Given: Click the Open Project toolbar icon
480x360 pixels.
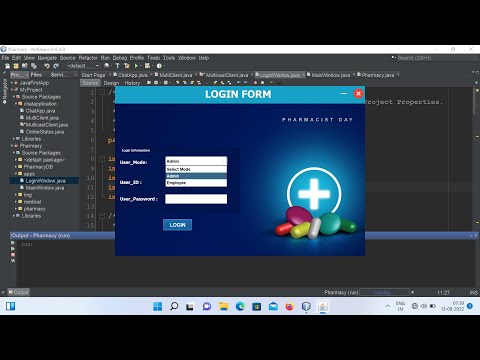Looking at the screenshot, I should click(25, 66).
